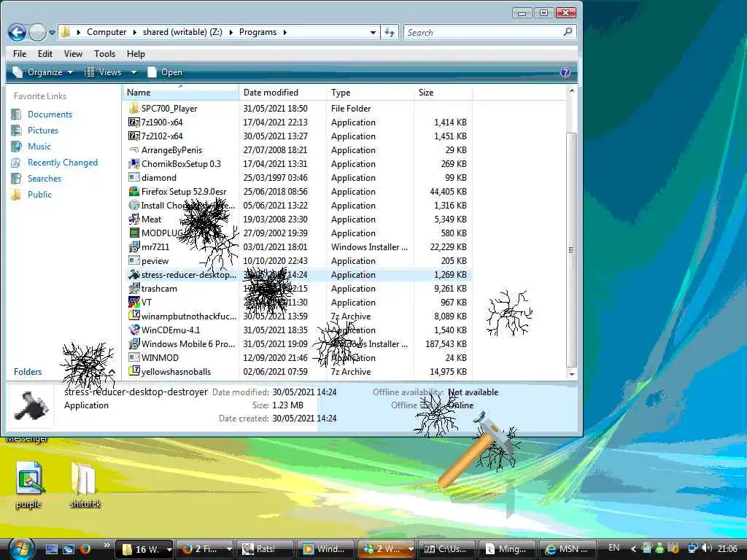Select the purple desktop icon

pyautogui.click(x=29, y=485)
